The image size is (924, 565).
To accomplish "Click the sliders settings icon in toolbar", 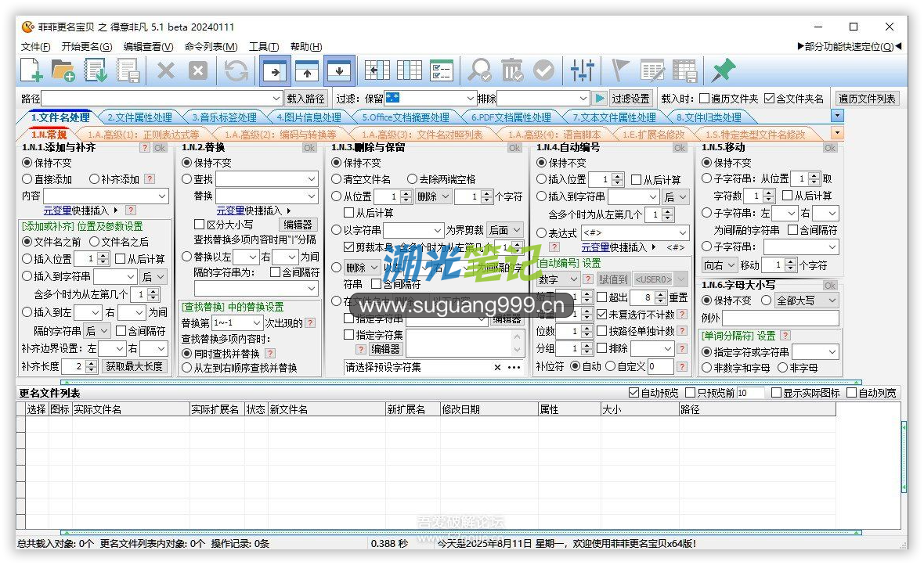I will point(583,70).
